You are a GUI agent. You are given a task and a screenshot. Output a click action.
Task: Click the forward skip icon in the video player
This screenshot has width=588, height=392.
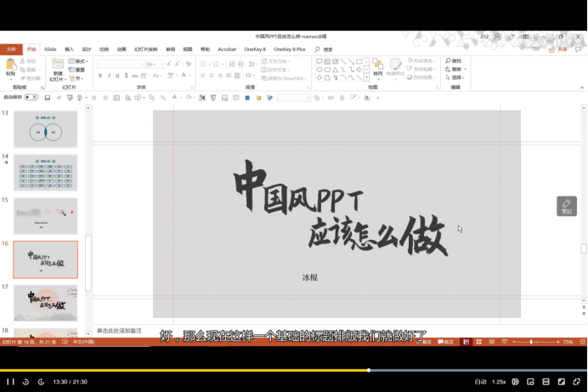click(x=42, y=382)
